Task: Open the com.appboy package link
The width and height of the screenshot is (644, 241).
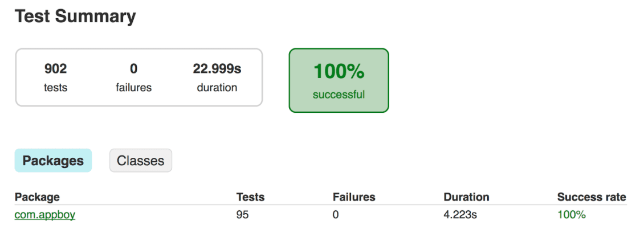Action: (x=45, y=215)
